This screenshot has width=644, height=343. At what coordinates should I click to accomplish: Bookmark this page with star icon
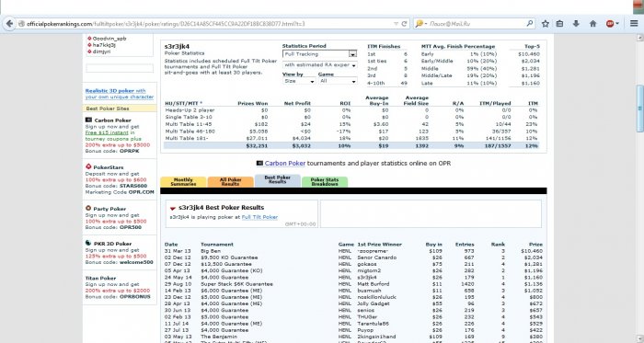545,24
